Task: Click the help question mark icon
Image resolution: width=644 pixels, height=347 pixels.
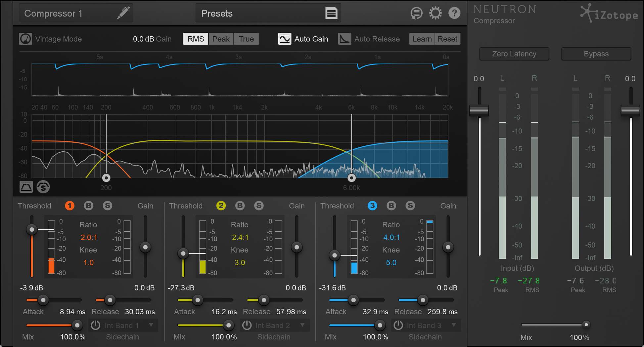Action: pyautogui.click(x=454, y=13)
